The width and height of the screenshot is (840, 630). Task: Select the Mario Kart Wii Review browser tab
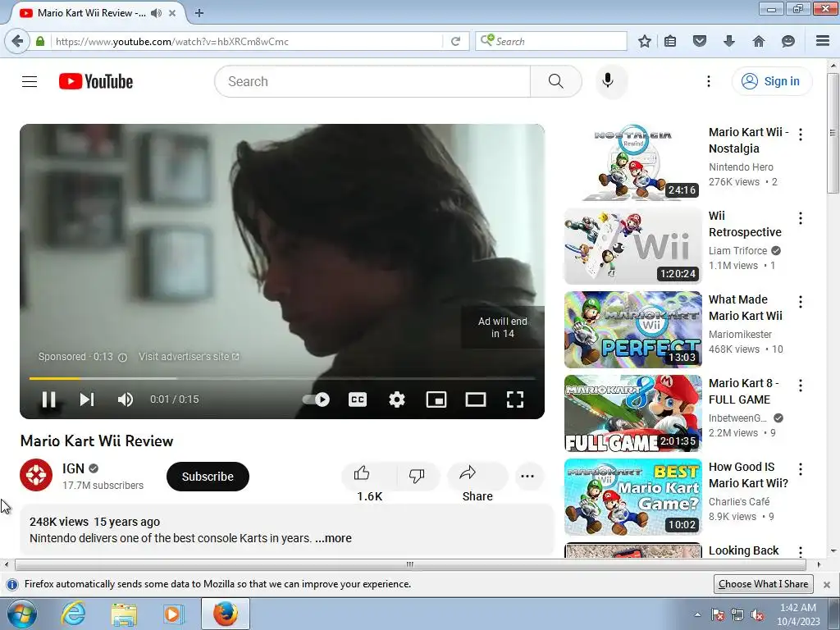pyautogui.click(x=92, y=13)
